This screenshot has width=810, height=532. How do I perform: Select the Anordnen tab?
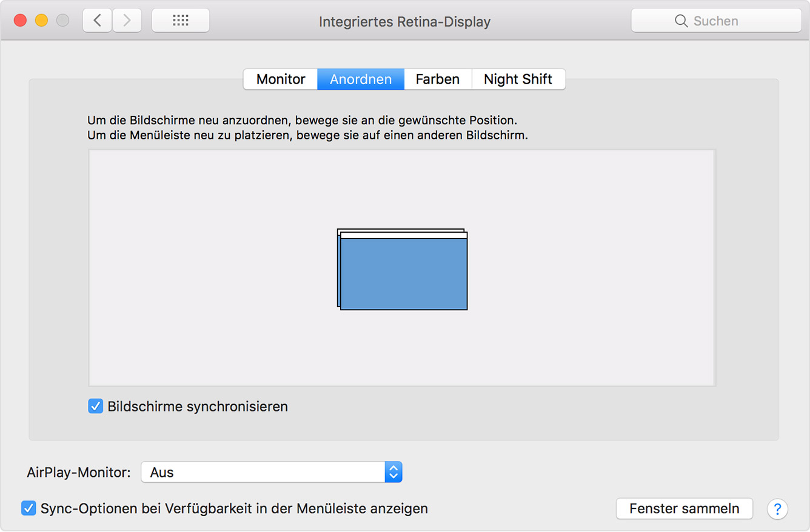[361, 79]
